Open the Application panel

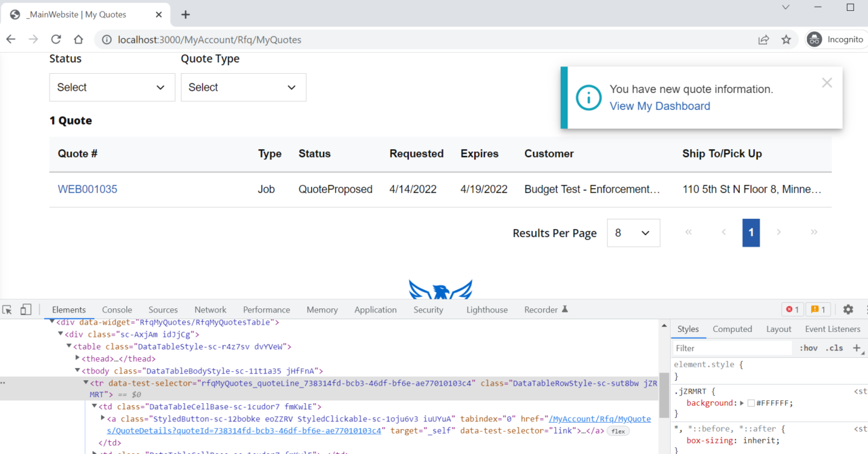click(376, 310)
